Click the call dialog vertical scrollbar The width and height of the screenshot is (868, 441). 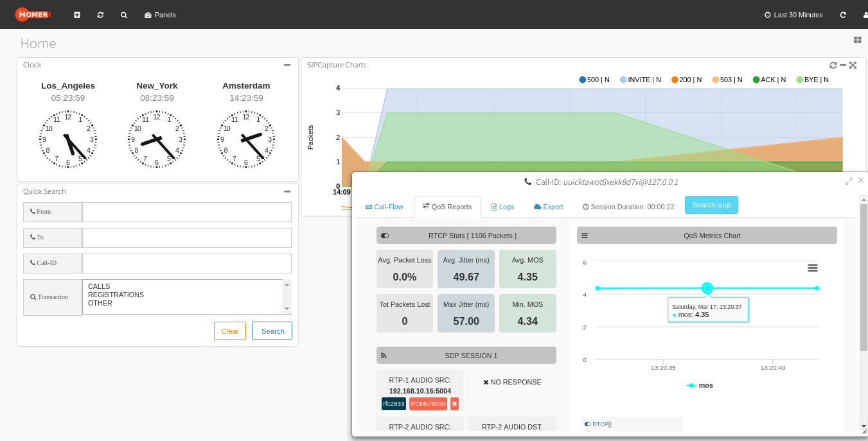point(864,277)
